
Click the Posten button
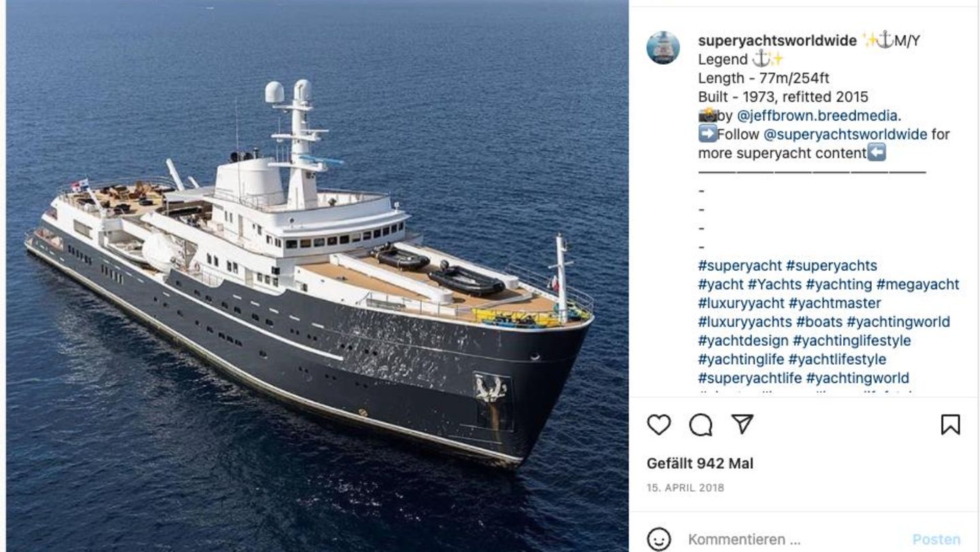click(x=936, y=540)
